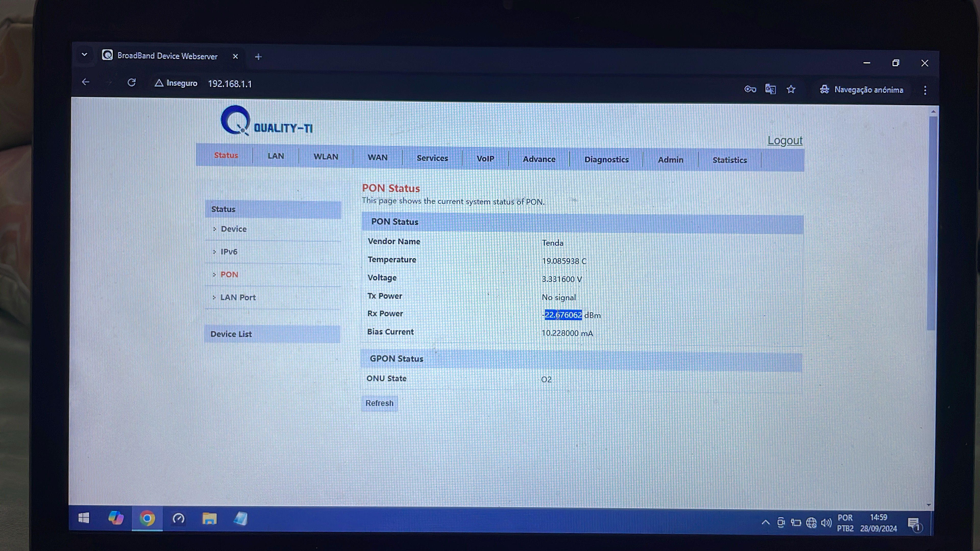Click the Logout link
The width and height of the screenshot is (980, 551).
[785, 140]
